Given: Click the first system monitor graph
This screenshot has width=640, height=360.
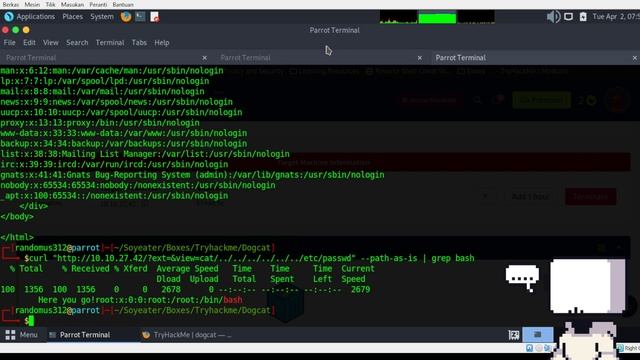Looking at the screenshot, I should click(x=398, y=17).
